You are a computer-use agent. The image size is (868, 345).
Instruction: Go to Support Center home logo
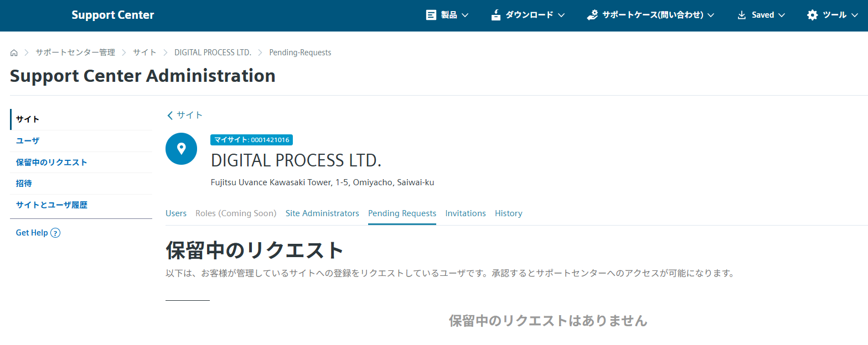point(113,15)
